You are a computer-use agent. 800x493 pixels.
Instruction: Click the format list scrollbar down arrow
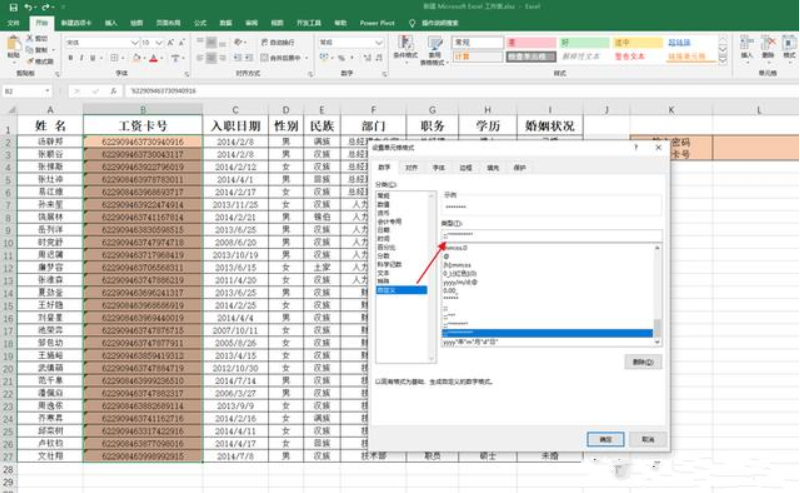coord(657,342)
